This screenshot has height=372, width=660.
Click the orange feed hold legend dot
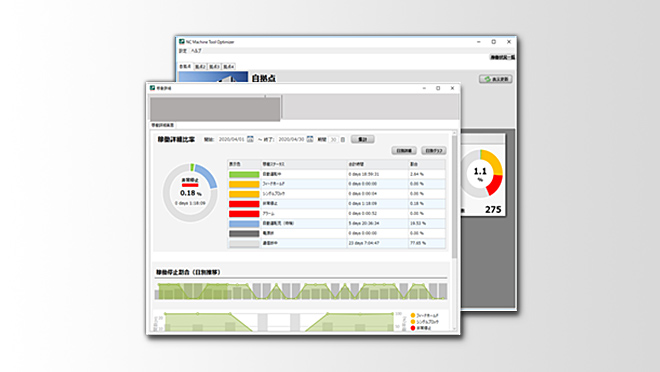pos(413,315)
